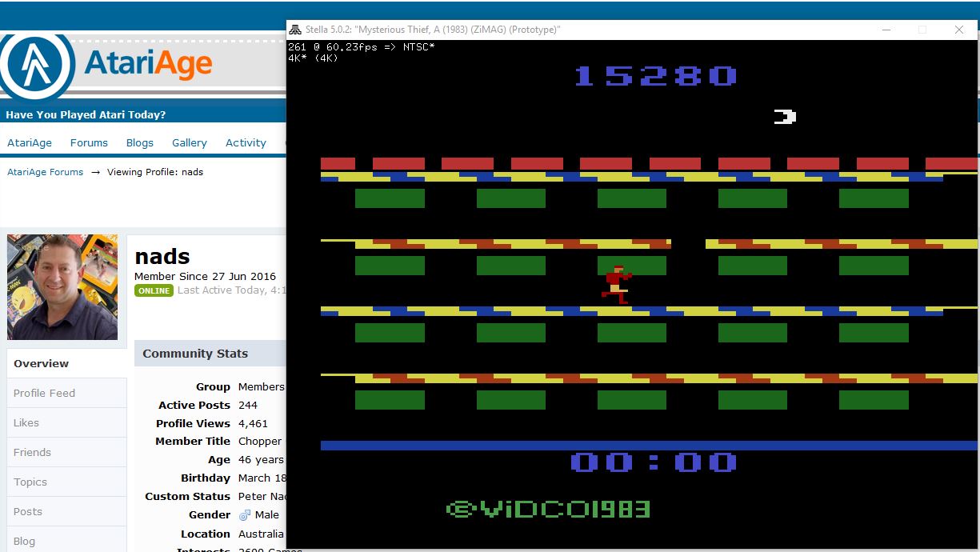
Task: Click the Stella icon in title bar
Action: 295,30
